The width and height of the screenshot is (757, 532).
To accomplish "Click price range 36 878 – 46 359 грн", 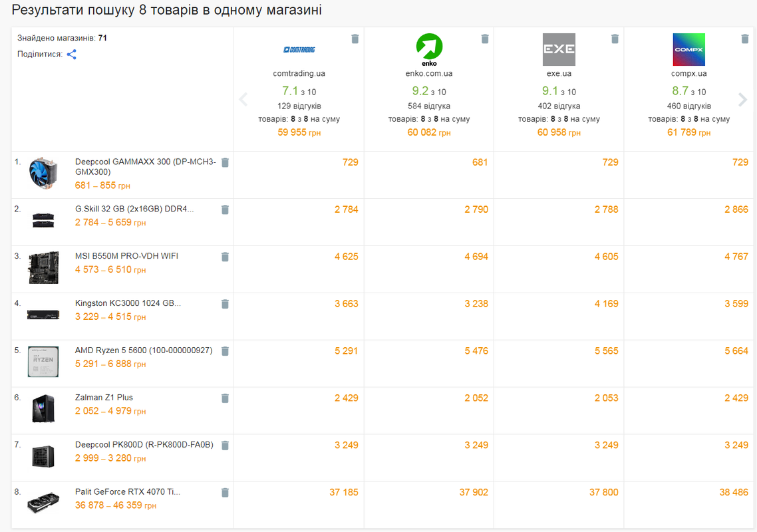I will click(115, 505).
